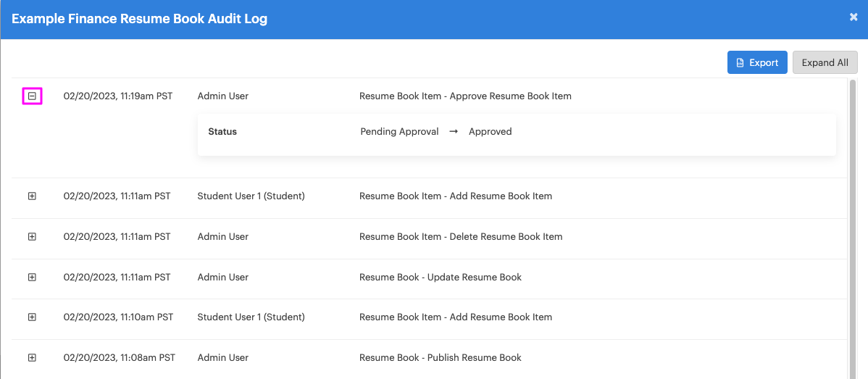Expand the 11:10am Add Resume Book Item row
868x379 pixels.
[x=32, y=317]
